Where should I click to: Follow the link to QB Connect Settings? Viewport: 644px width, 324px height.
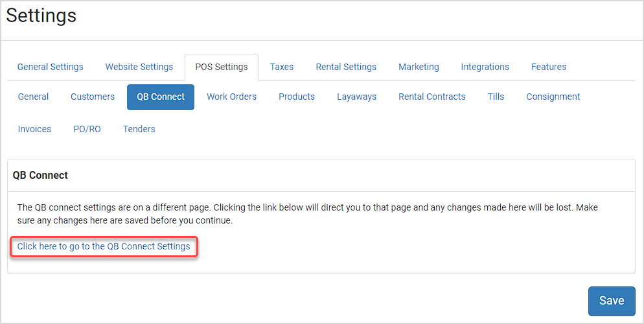click(104, 246)
